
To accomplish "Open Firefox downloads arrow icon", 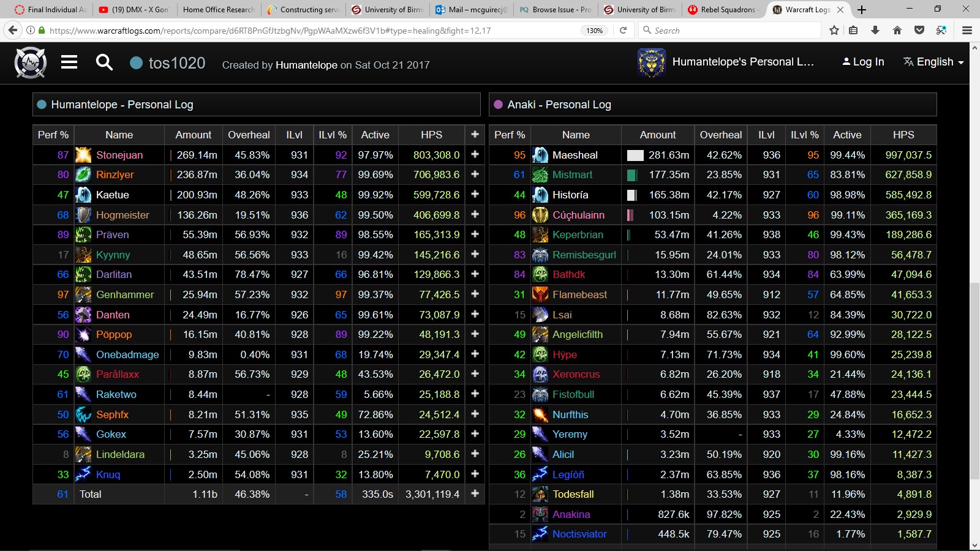I will [x=875, y=31].
